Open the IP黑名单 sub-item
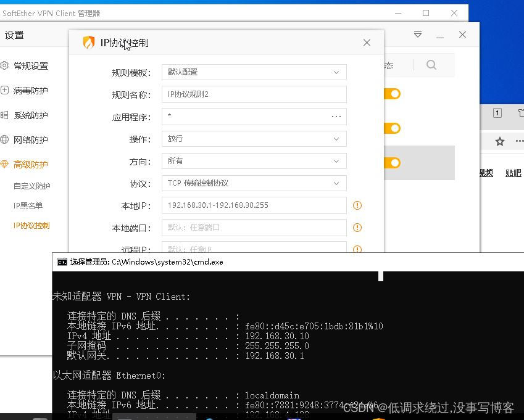Screen dimensions: 524x420 pyautogui.click(x=28, y=205)
